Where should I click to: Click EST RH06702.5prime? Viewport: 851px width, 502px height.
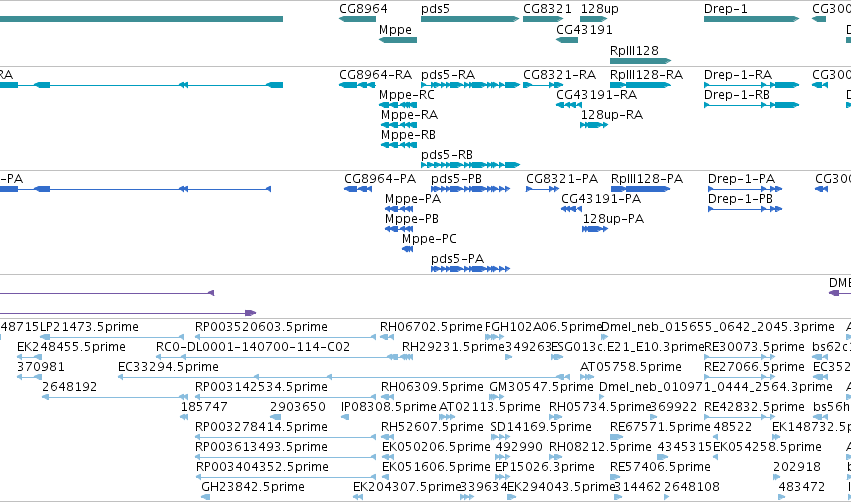click(431, 327)
